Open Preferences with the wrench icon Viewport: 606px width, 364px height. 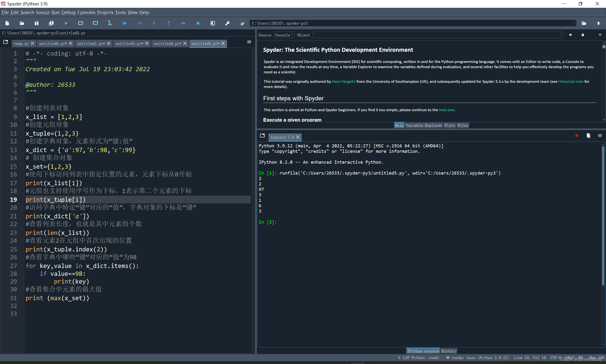[227, 23]
